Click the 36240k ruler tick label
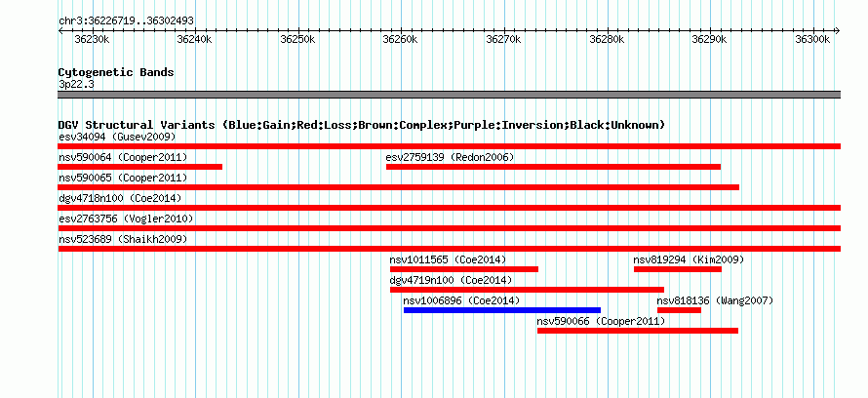This screenshot has width=868, height=398. 194,40
